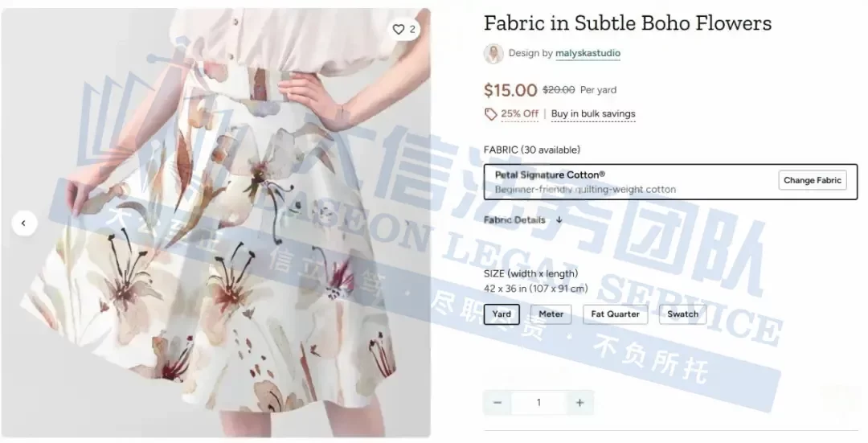Click the Fabric Details down arrow
The width and height of the screenshot is (868, 443).
(559, 219)
